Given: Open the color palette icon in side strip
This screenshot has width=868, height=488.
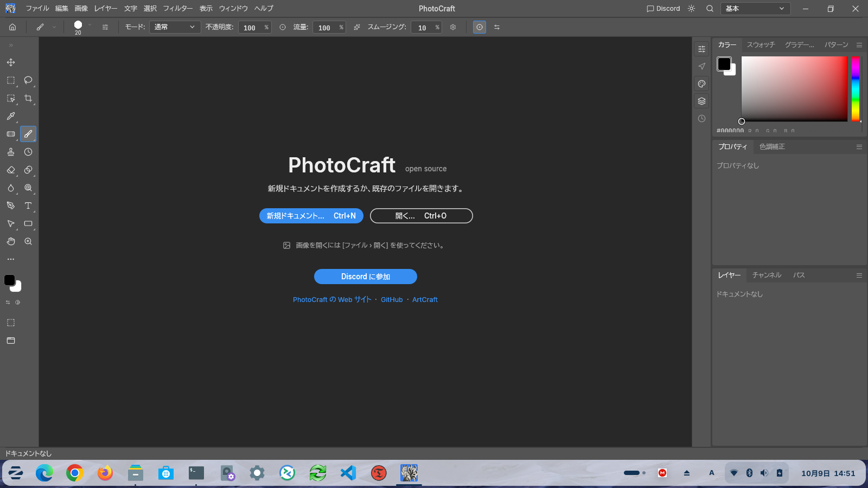Looking at the screenshot, I should [701, 84].
